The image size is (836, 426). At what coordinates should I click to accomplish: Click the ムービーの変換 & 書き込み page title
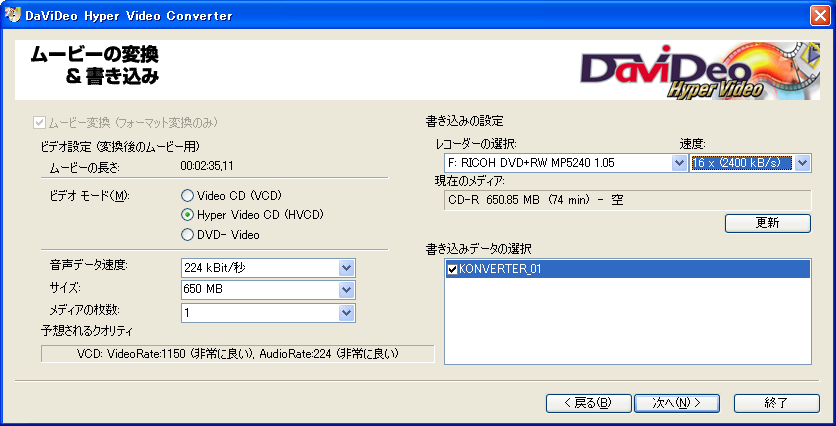[x=94, y=66]
